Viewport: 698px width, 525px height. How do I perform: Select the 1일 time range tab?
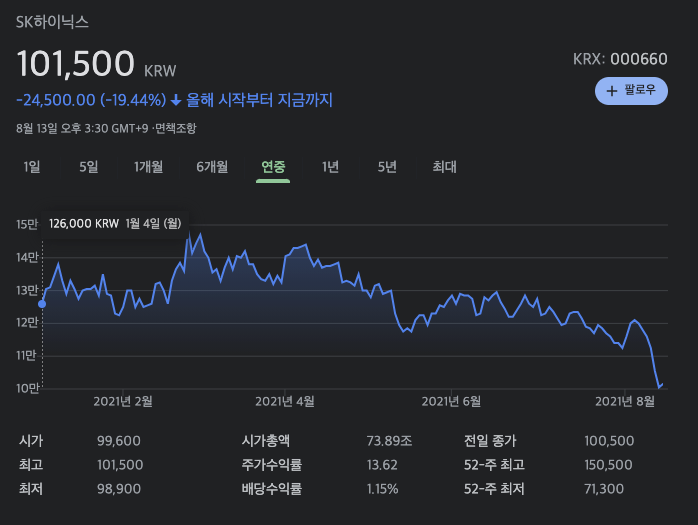[x=32, y=167]
